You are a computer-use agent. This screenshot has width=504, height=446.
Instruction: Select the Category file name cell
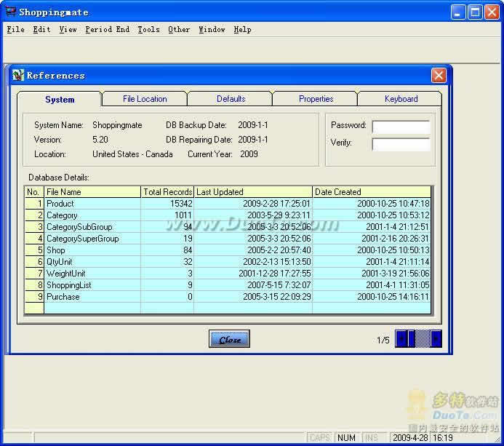(92, 215)
